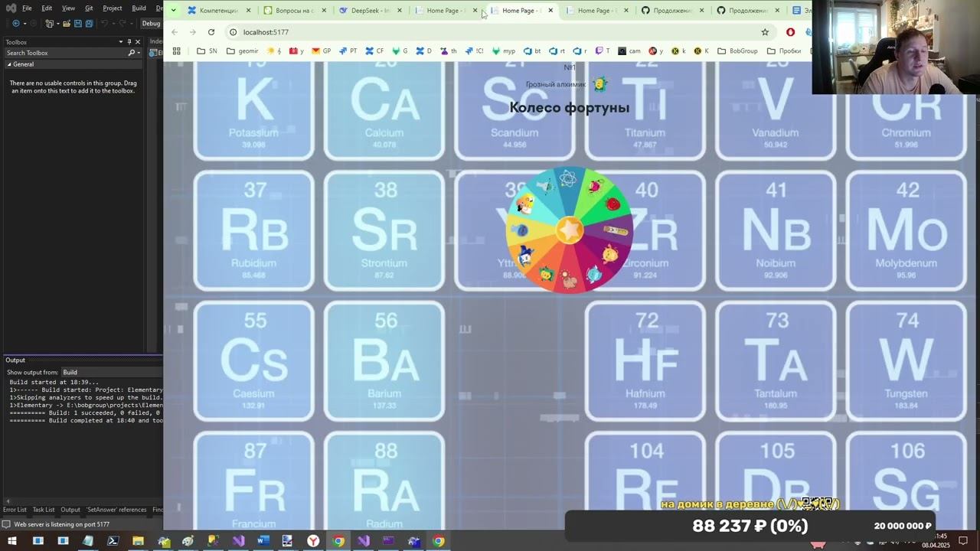This screenshot has height=551, width=980.
Task: Close the DeepSeek browser tab
Action: (x=400, y=11)
